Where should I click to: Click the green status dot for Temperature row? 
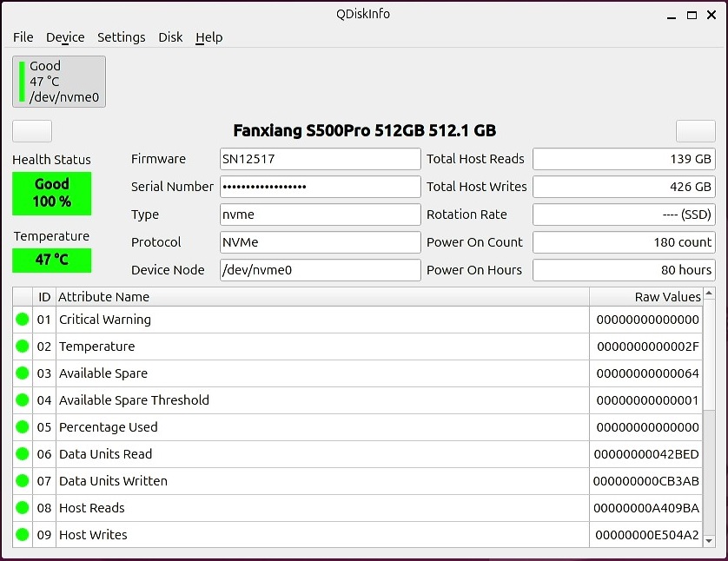(23, 346)
